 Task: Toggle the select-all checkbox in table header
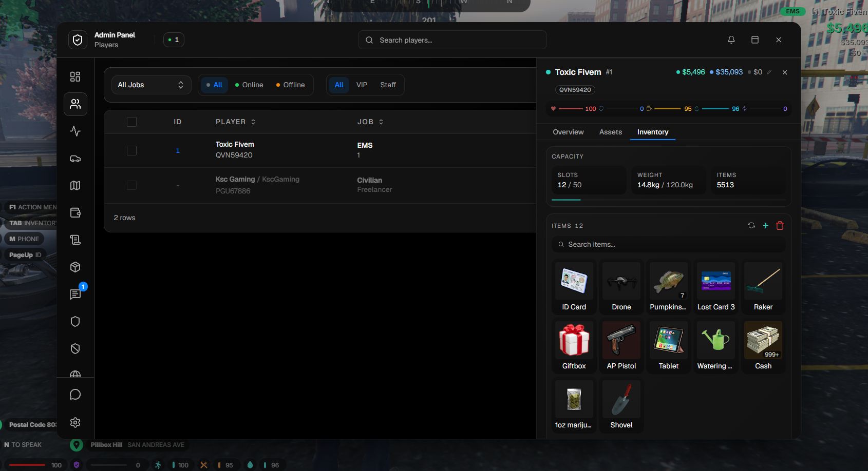(131, 122)
